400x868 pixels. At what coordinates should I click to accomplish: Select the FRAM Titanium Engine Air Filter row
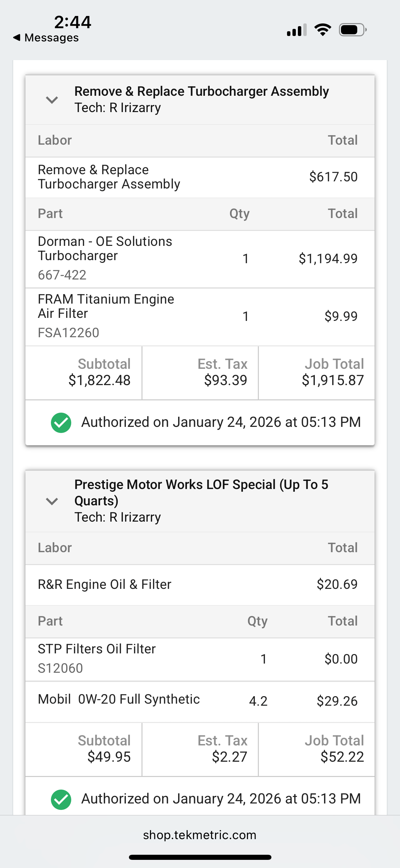200,317
